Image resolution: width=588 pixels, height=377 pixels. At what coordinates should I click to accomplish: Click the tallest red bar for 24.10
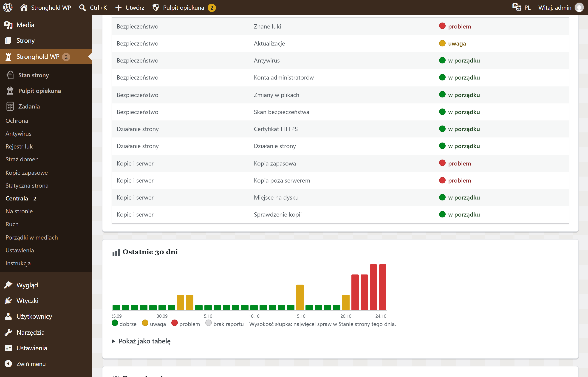(382, 287)
